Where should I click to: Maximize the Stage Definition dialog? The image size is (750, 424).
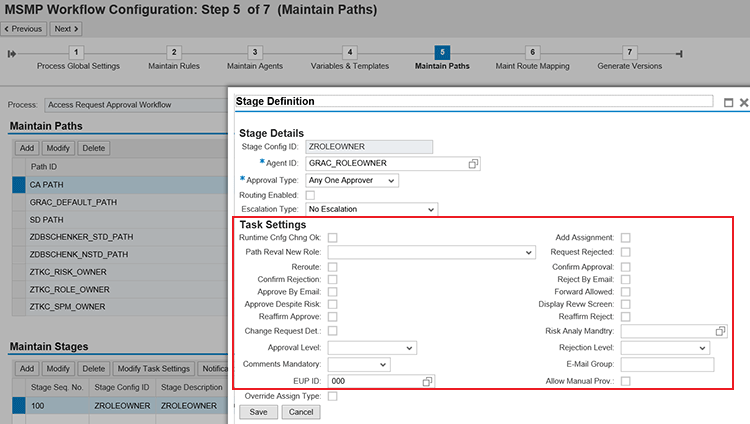728,102
